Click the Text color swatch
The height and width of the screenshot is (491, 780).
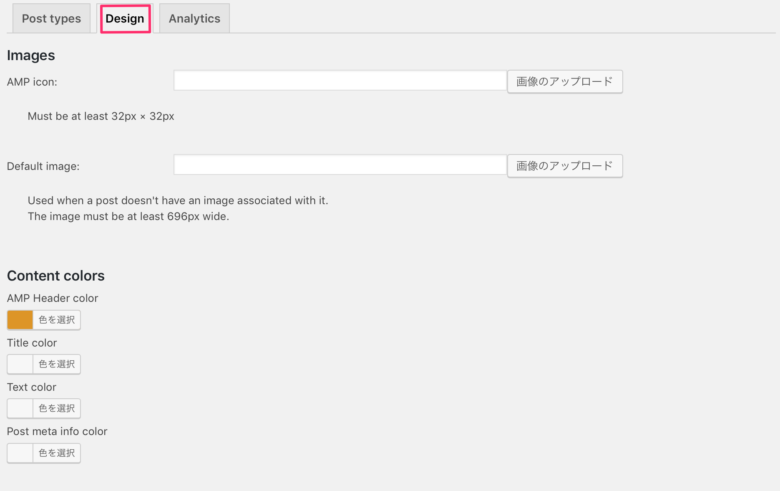pos(20,408)
